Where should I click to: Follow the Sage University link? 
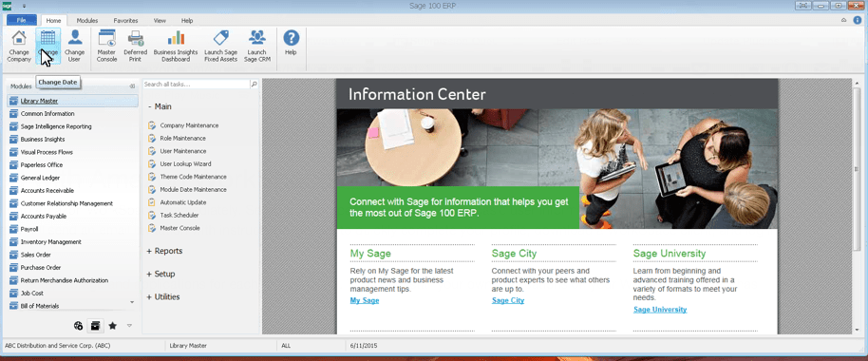pos(660,310)
